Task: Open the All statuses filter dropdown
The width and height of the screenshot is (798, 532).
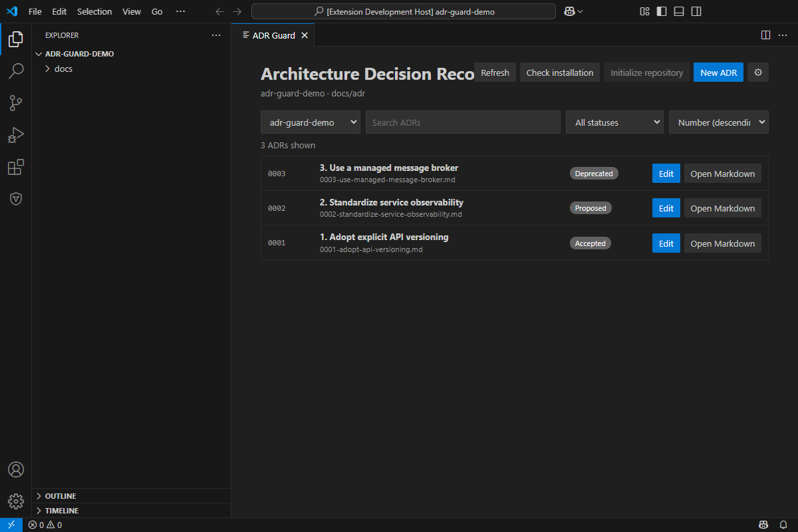Action: [x=614, y=122]
